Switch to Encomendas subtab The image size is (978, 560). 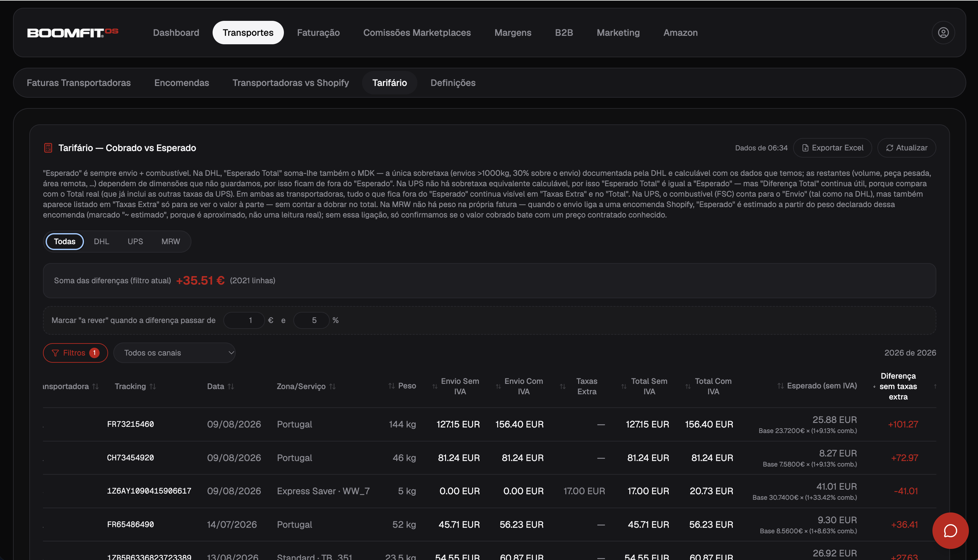click(x=182, y=83)
